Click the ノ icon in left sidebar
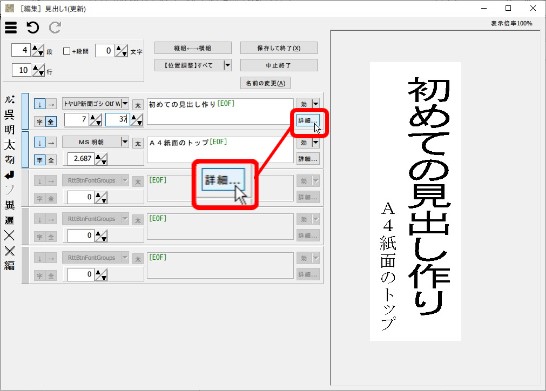This screenshot has height=391, width=546. tap(9, 190)
